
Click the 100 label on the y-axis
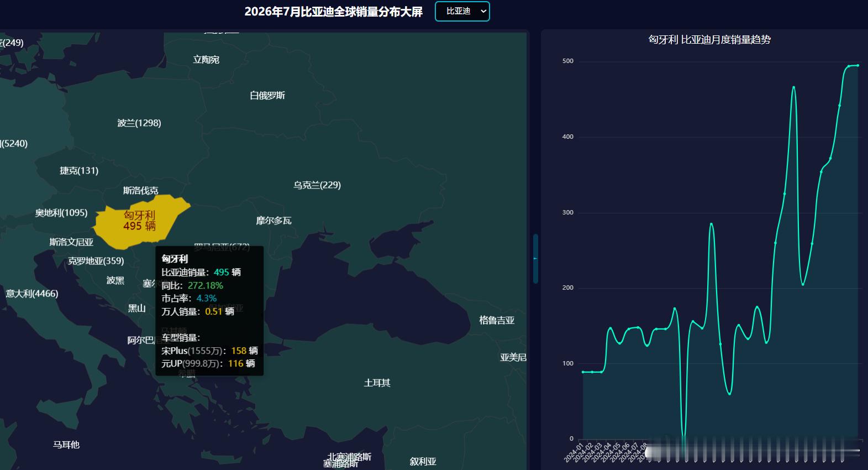pyautogui.click(x=568, y=363)
